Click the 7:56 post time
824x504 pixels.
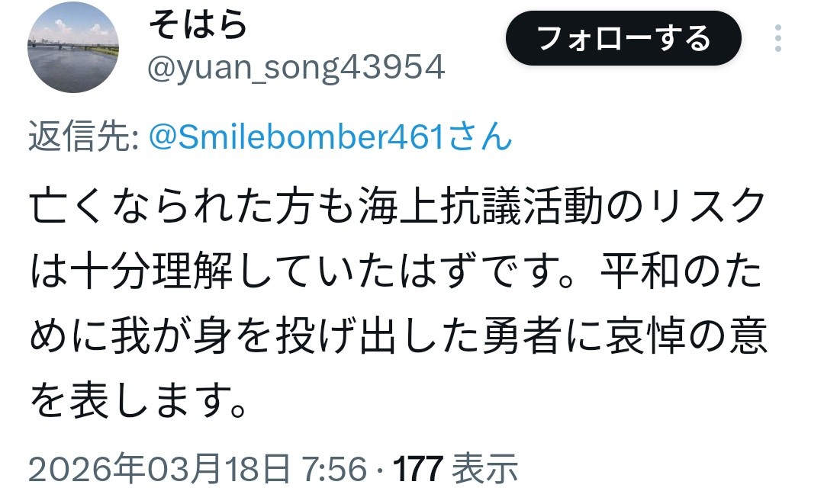click(333, 468)
